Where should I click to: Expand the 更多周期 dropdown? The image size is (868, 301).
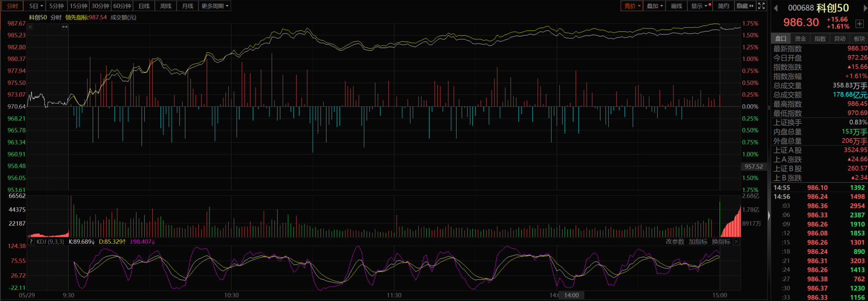tap(214, 6)
